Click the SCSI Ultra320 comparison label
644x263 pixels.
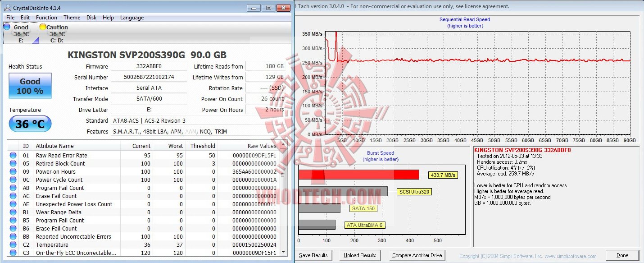tap(414, 192)
